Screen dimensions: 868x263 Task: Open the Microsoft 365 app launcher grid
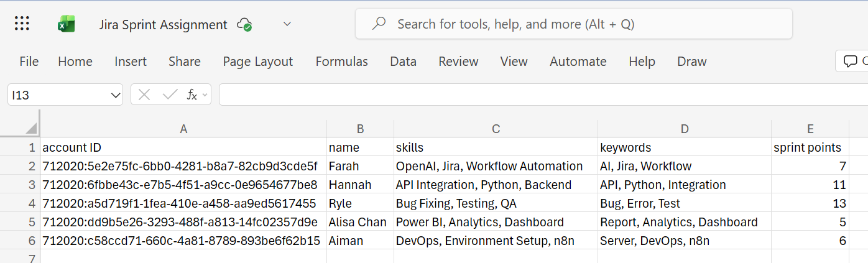click(x=22, y=24)
